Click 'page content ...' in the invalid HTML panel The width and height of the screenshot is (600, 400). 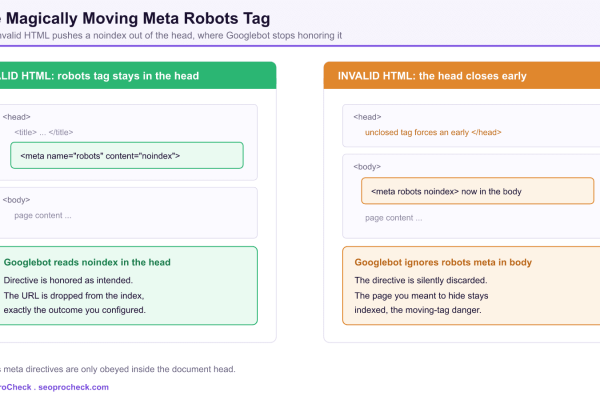[x=394, y=218]
